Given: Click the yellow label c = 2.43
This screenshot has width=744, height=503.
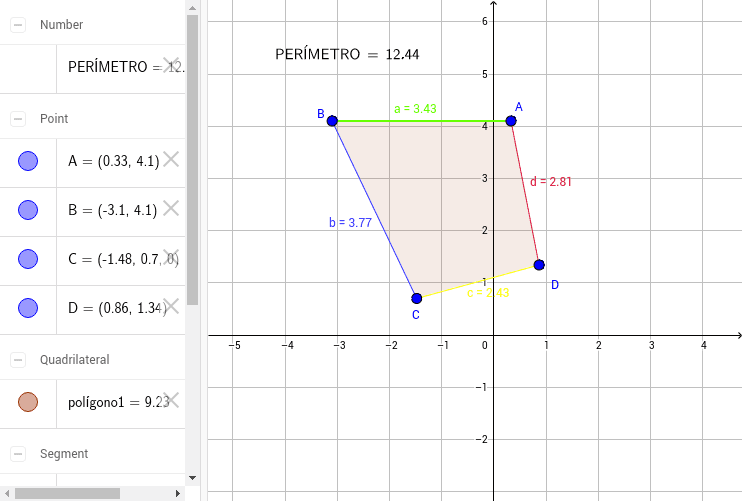Looking at the screenshot, I should 488,293.
